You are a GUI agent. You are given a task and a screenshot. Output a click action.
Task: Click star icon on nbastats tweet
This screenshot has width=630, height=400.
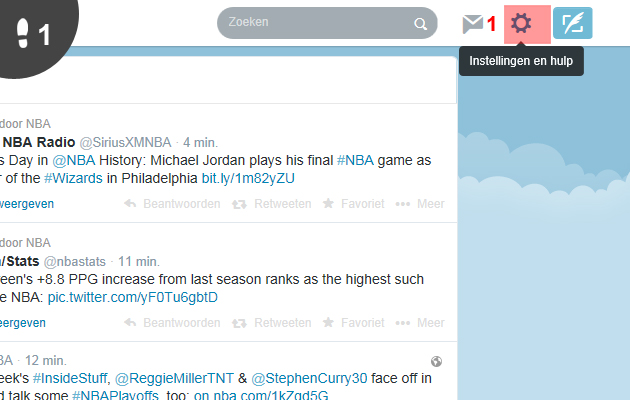(328, 322)
